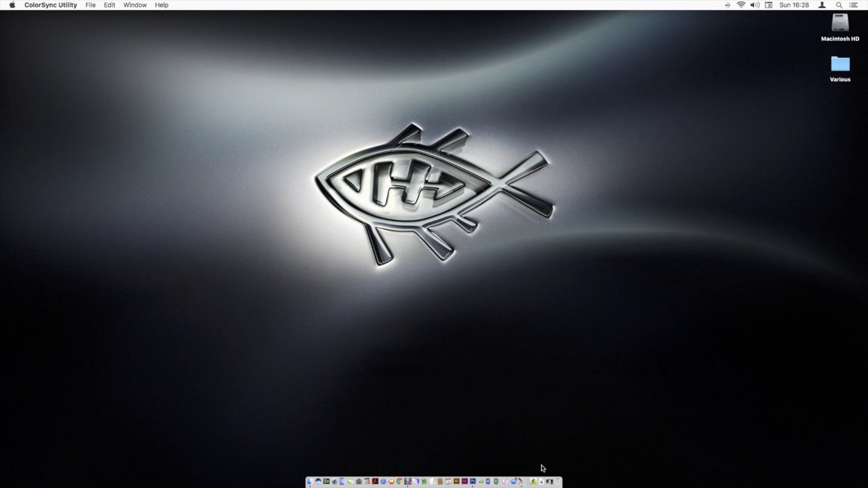868x488 pixels.
Task: Open the user account menu icon
Action: click(822, 5)
